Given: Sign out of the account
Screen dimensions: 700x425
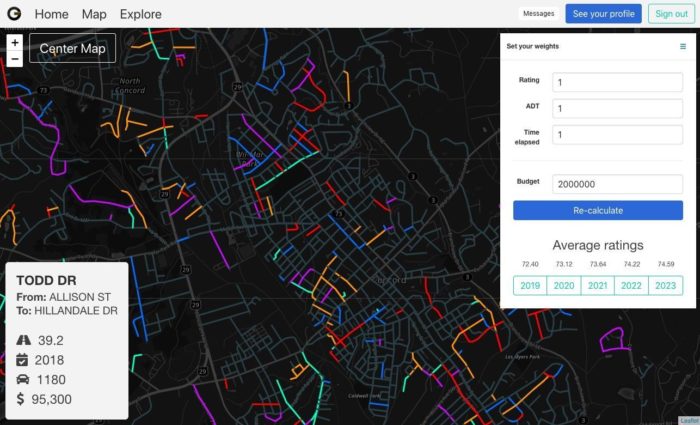Looking at the screenshot, I should tap(669, 14).
